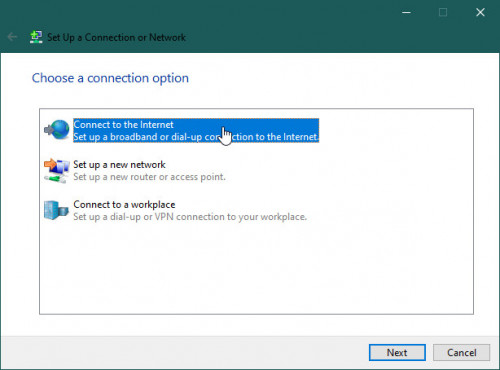Click the new network computers icon
The width and height of the screenshot is (500, 370).
[x=57, y=170]
